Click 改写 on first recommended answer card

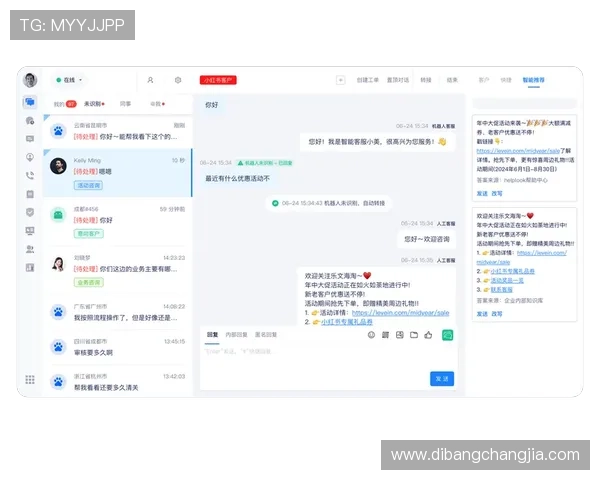(x=497, y=193)
